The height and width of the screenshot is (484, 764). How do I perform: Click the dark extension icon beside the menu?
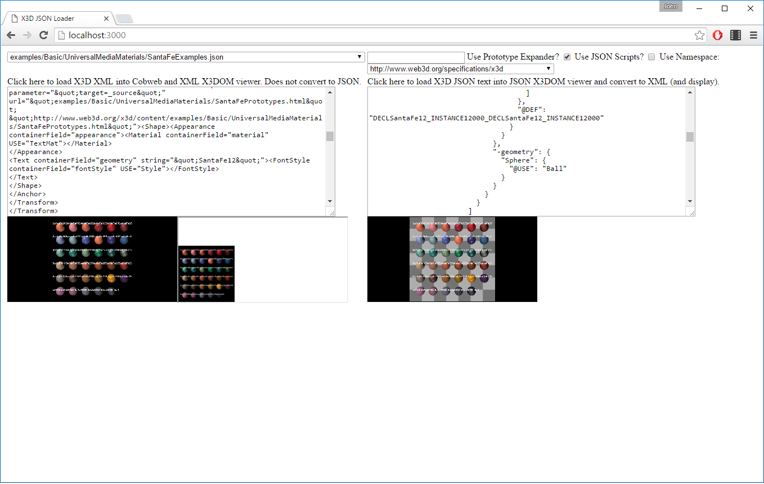coord(735,35)
